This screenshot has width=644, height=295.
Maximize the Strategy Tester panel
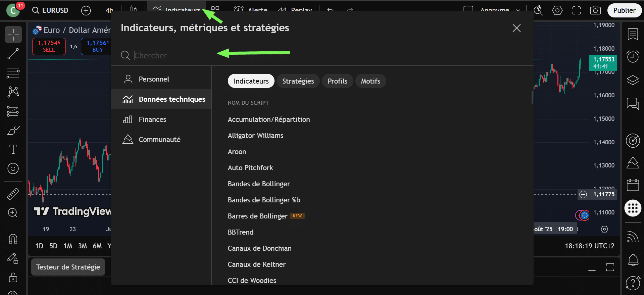610,267
